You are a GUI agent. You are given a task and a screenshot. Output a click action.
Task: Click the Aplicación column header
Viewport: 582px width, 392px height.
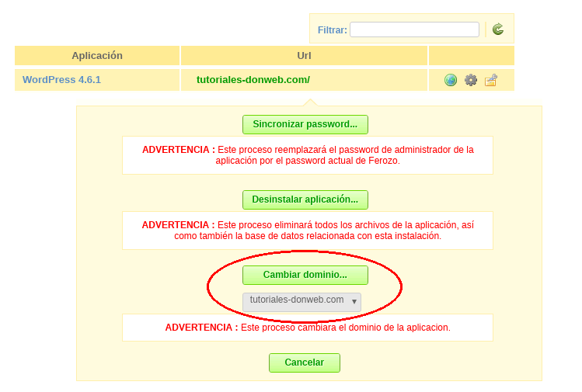[97, 56]
